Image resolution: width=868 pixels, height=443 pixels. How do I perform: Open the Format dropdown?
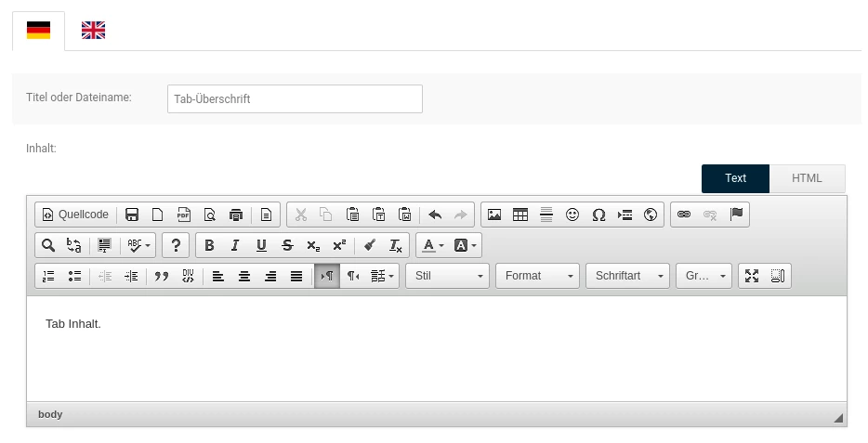537,276
